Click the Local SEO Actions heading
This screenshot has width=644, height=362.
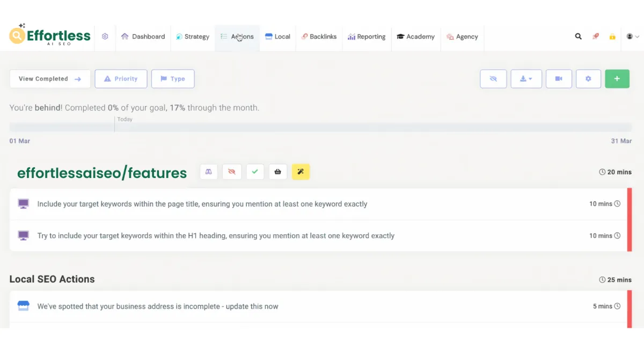point(52,279)
